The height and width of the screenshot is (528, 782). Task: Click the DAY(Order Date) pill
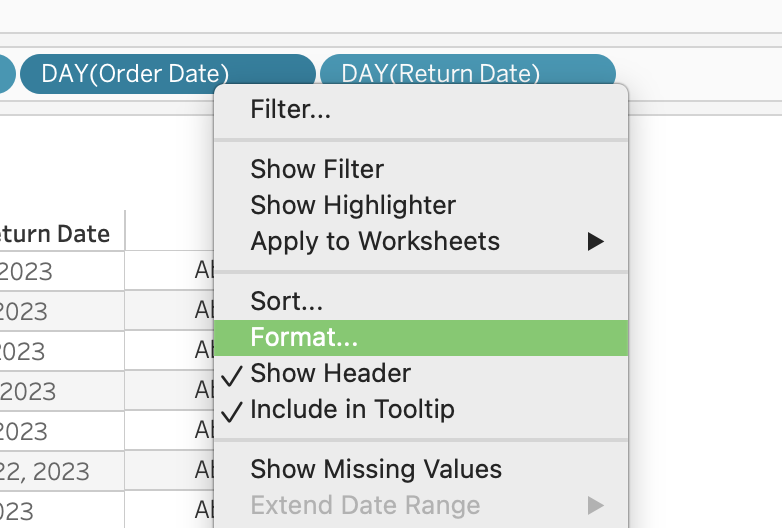pos(135,74)
